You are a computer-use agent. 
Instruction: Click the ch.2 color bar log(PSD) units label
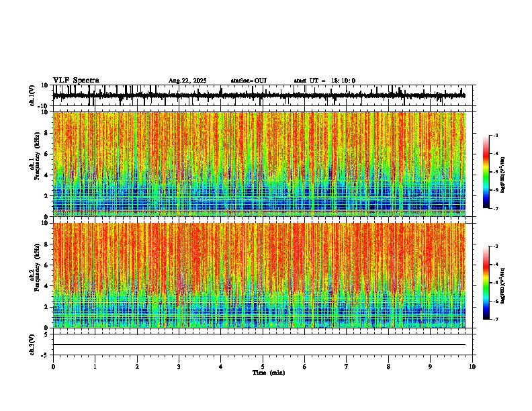click(x=502, y=285)
